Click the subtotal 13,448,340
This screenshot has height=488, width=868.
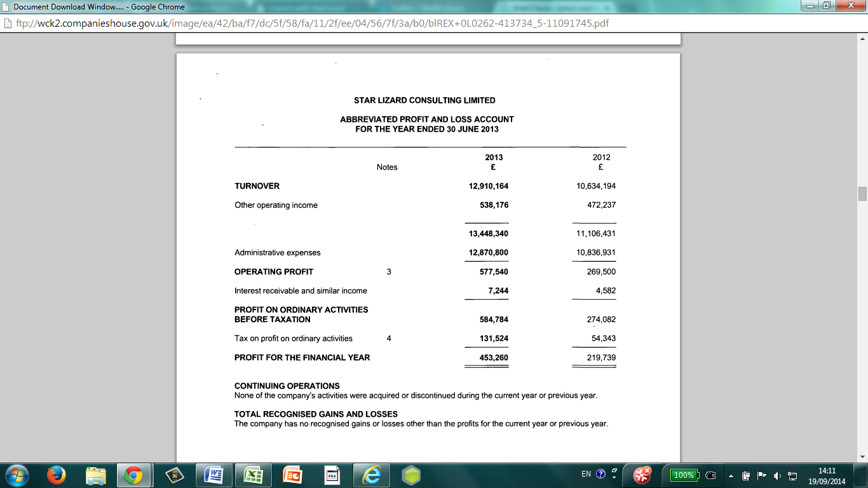point(488,234)
